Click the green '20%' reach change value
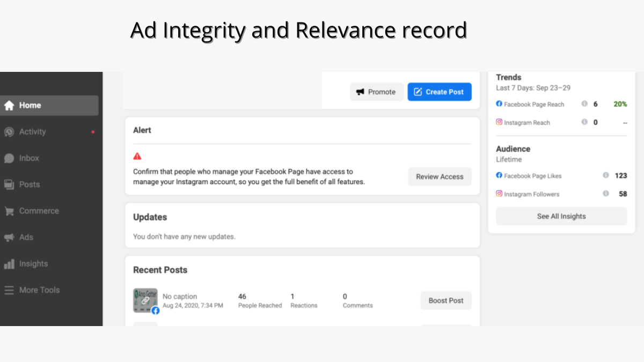644x362 pixels. (x=620, y=104)
